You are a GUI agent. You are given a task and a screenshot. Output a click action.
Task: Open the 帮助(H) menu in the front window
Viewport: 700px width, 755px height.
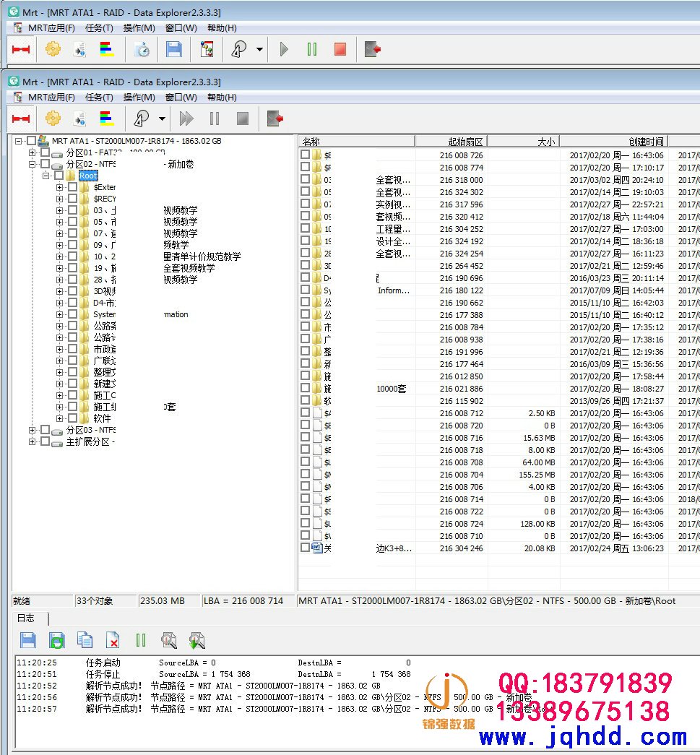[x=222, y=98]
